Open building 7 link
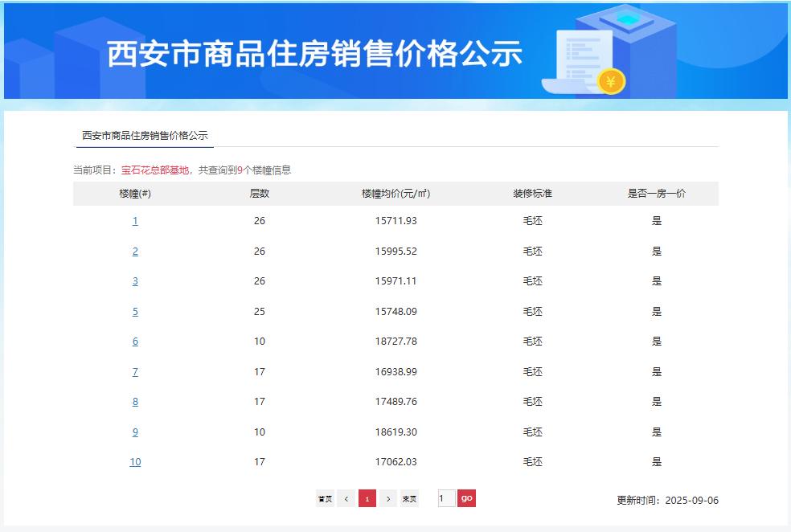The width and height of the screenshot is (791, 532). (x=135, y=371)
